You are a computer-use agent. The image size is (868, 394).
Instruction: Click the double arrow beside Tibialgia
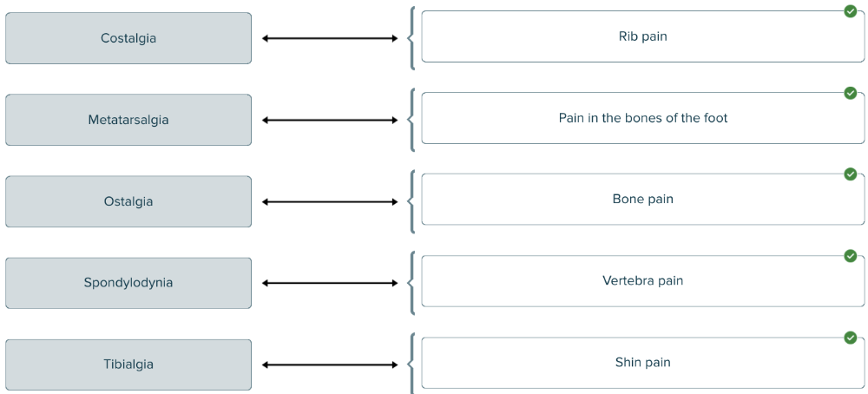330,364
